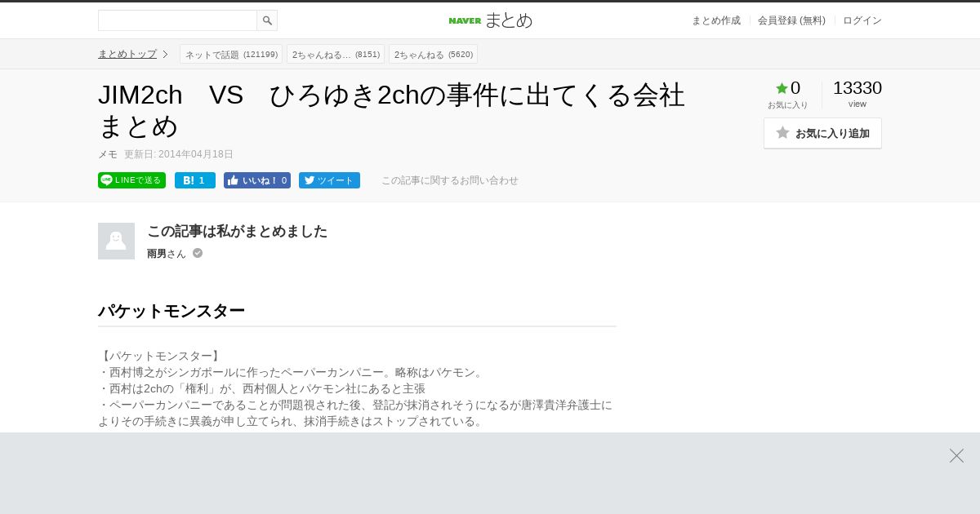Screen dimensions: 980x514
Task: Click the green favorites star count
Action: (x=788, y=88)
